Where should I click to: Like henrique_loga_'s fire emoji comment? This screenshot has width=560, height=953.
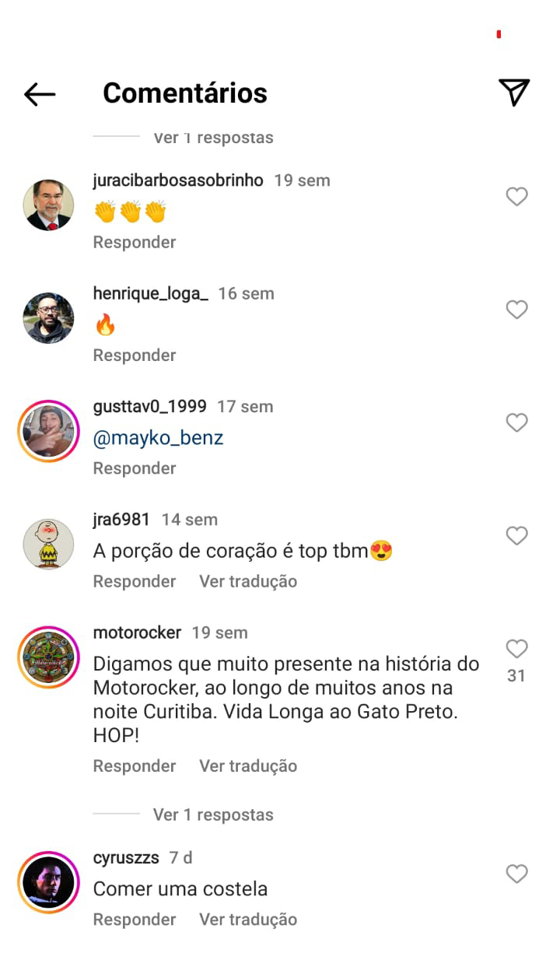click(x=517, y=310)
